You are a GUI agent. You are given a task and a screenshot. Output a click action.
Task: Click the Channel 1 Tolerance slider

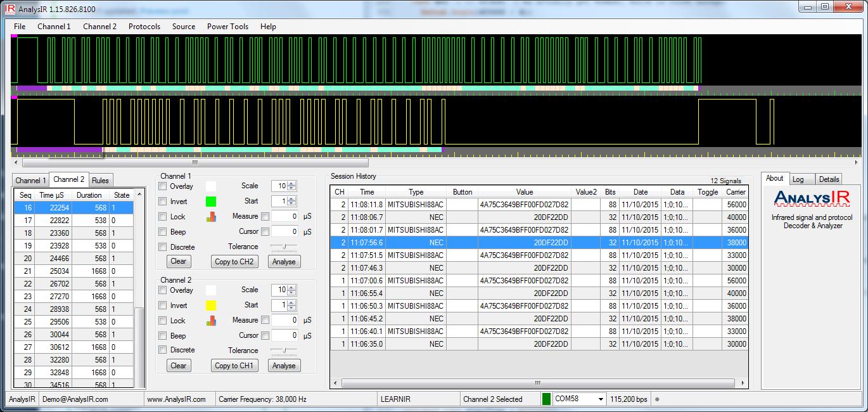(284, 247)
